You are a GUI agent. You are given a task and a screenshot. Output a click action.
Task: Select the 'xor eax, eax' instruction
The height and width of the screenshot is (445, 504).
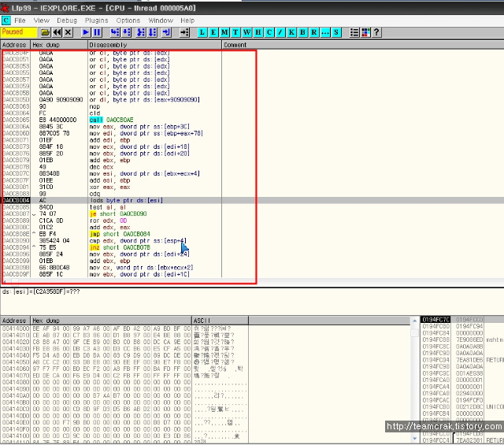coord(111,187)
